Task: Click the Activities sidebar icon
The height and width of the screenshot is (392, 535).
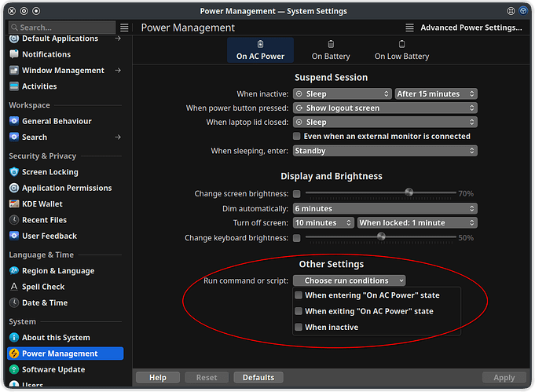Action: point(14,86)
